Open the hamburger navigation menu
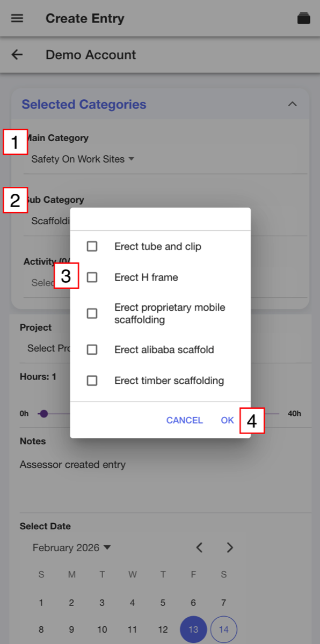Image resolution: width=320 pixels, height=644 pixels. click(17, 18)
